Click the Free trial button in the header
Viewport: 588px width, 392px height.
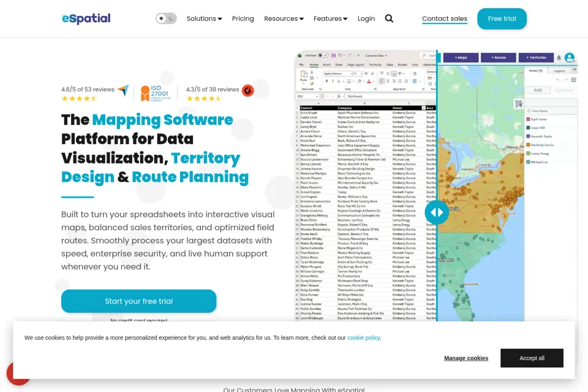(502, 18)
